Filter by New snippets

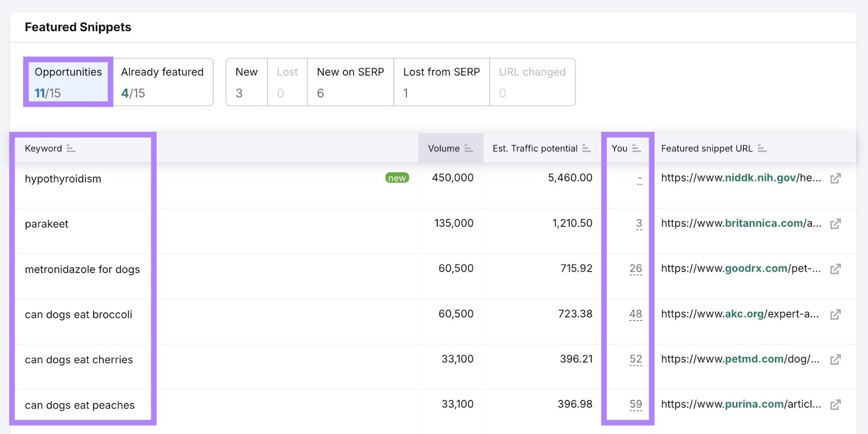[x=246, y=82]
